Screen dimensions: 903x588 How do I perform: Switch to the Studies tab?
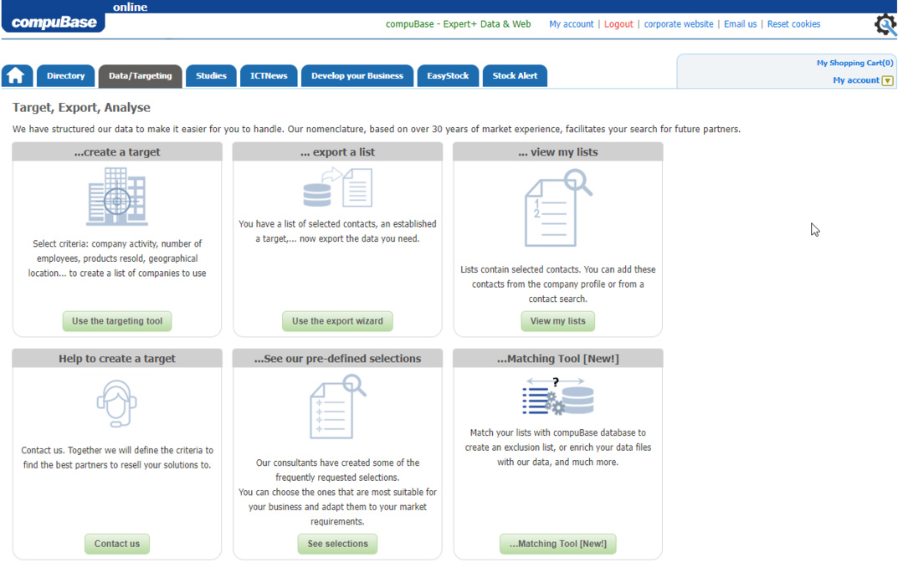coord(211,76)
